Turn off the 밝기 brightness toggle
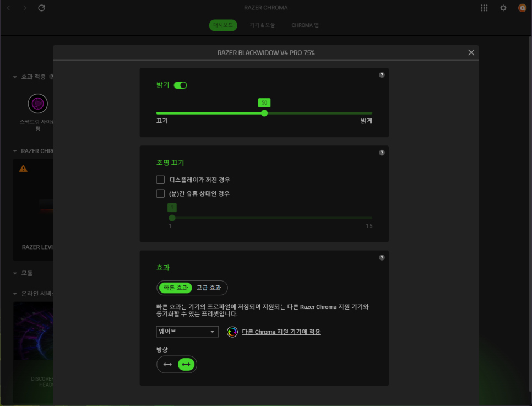The image size is (532, 406). [180, 85]
